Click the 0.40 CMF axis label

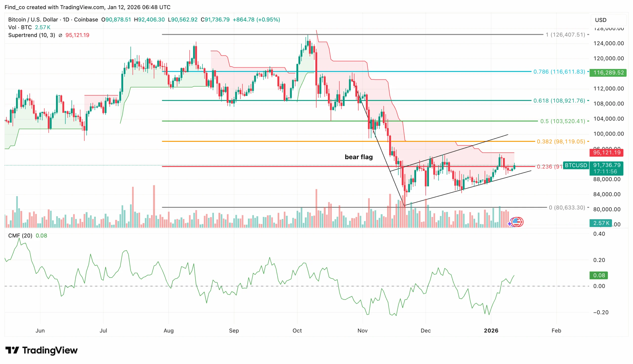pyautogui.click(x=599, y=234)
